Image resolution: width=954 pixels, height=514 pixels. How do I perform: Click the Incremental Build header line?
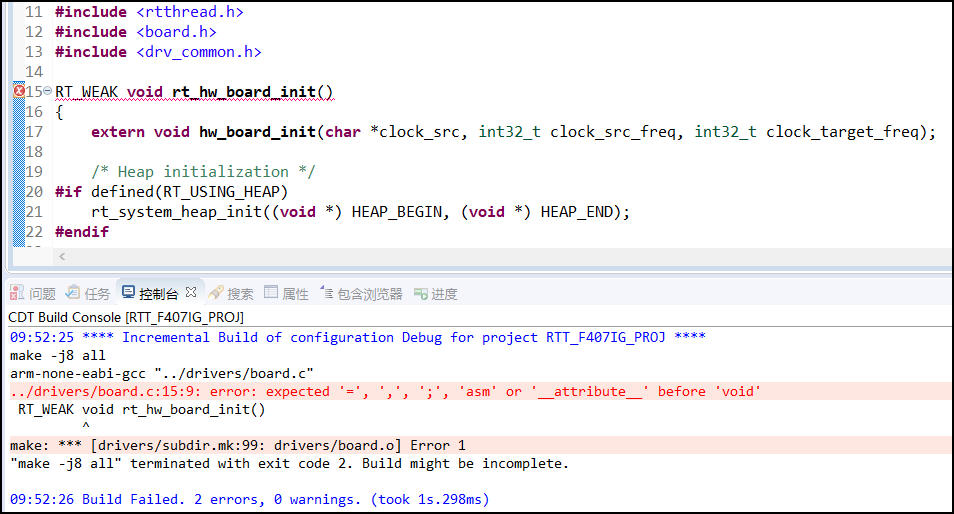358,338
